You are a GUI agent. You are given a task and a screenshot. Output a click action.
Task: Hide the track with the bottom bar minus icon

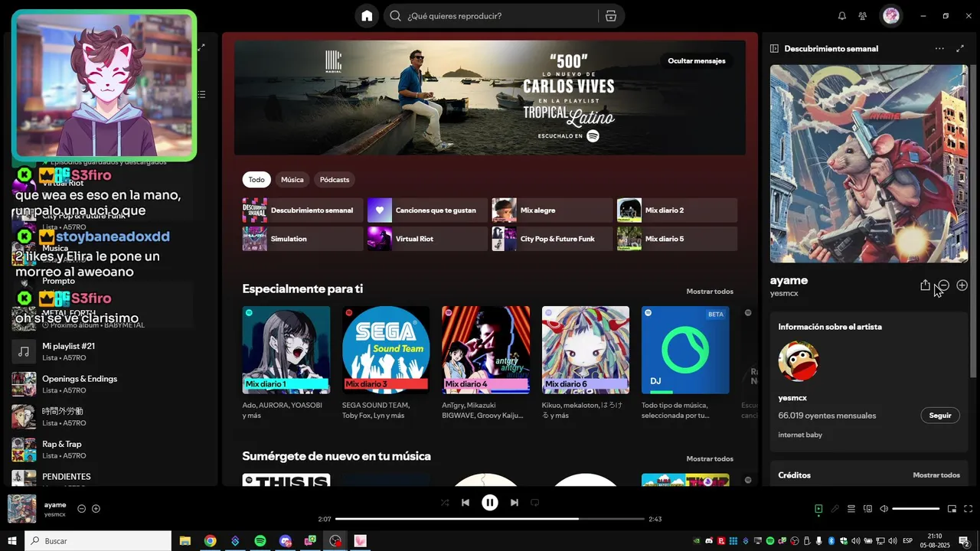coord(82,509)
